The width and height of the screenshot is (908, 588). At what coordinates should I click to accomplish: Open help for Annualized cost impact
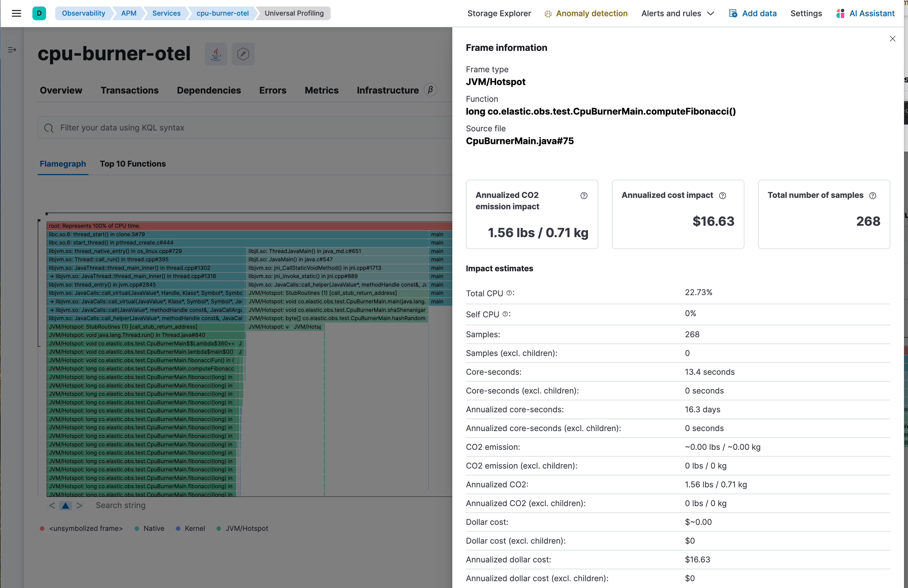coord(722,196)
